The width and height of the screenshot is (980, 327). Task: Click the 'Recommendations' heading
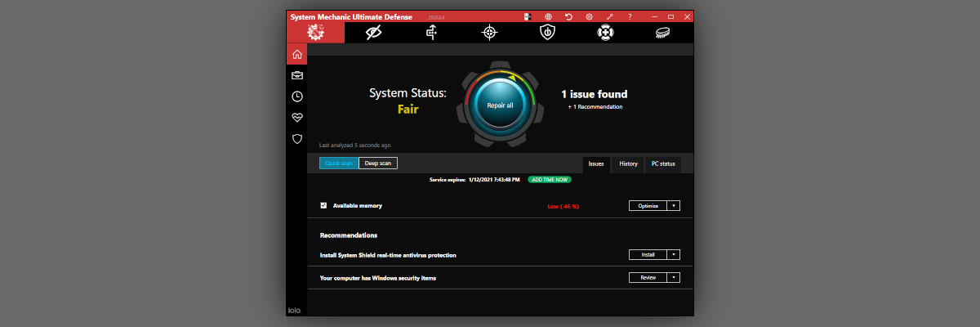click(x=349, y=235)
